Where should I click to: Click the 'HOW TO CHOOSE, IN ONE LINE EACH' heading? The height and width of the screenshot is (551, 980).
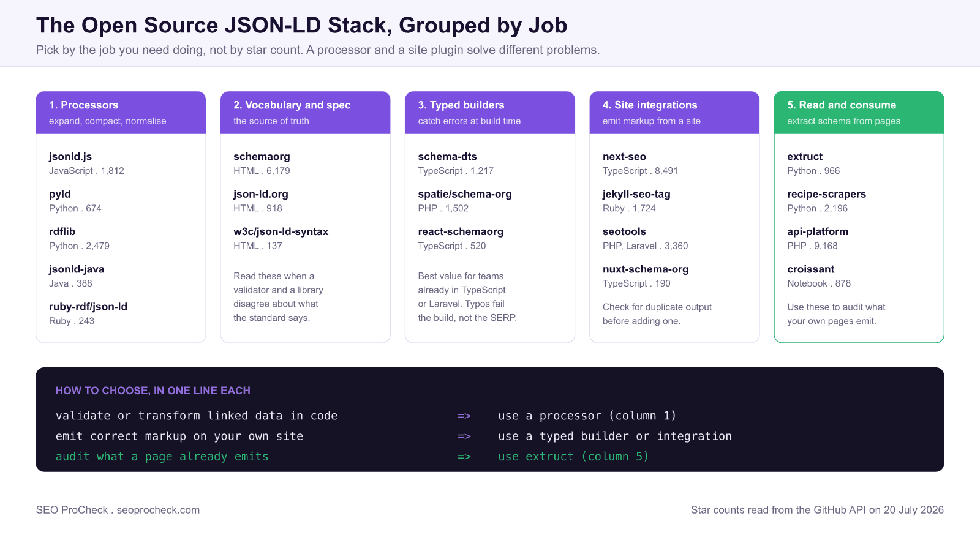(x=153, y=391)
